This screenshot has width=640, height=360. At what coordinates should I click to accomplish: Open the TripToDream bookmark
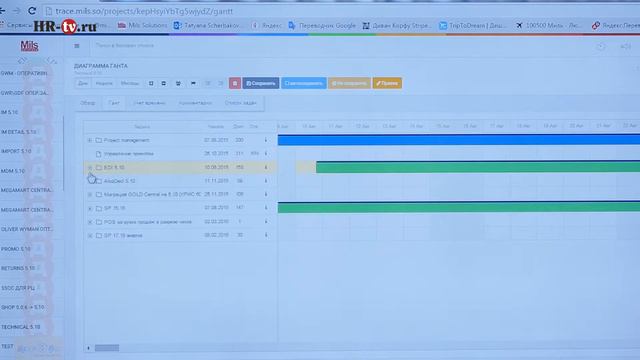tap(472, 25)
